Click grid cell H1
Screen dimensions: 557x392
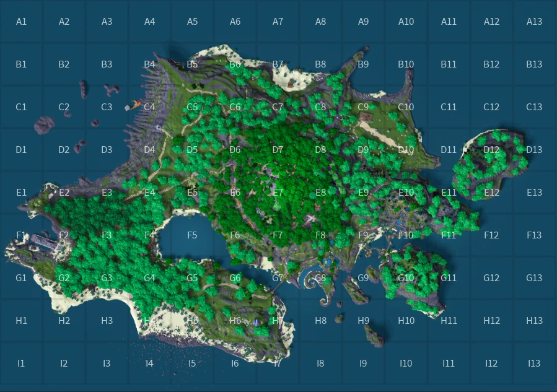(21, 321)
